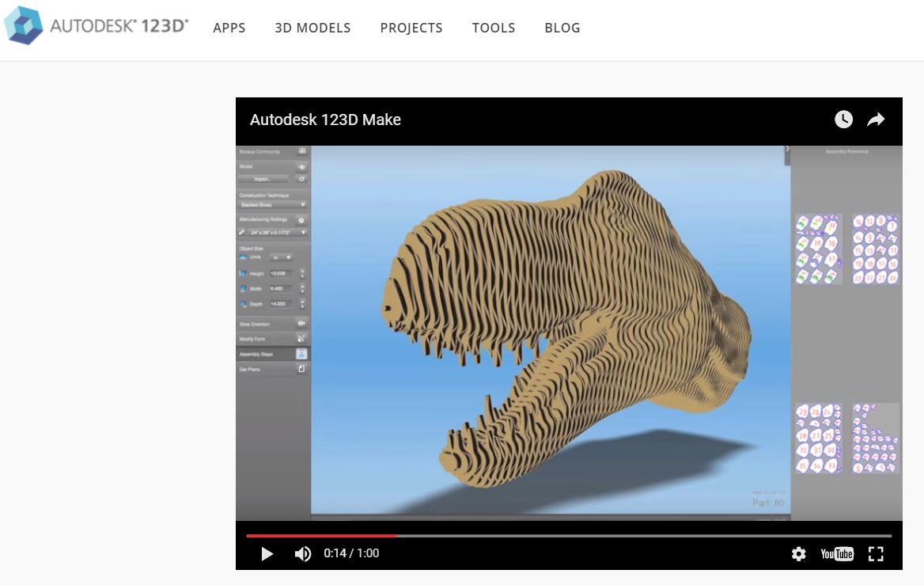Screen dimensions: 924x585
Task: Visit the BLOG page
Action: 562,28
